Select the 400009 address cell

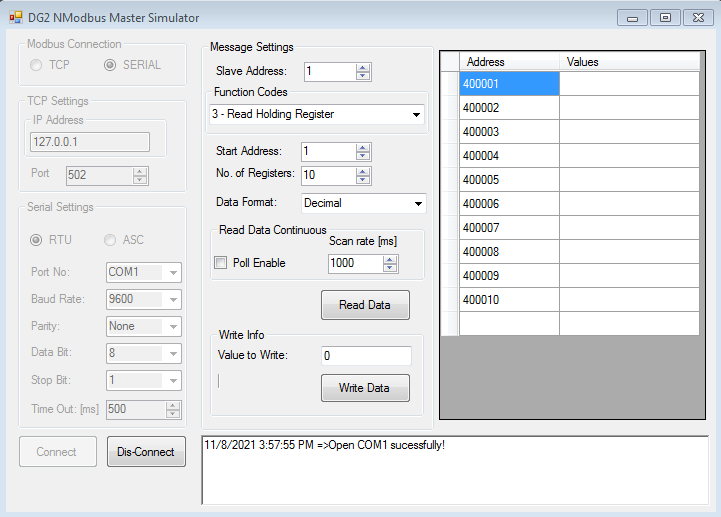tap(509, 276)
